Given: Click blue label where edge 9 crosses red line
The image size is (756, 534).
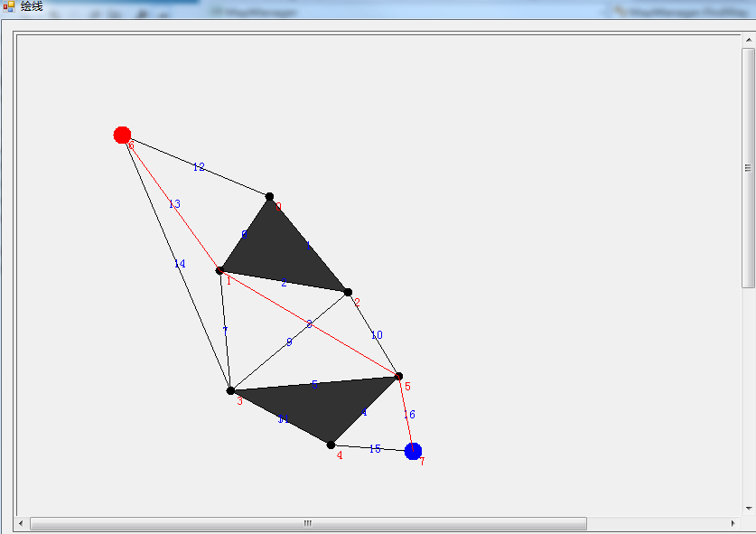Looking at the screenshot, I should tap(310, 324).
